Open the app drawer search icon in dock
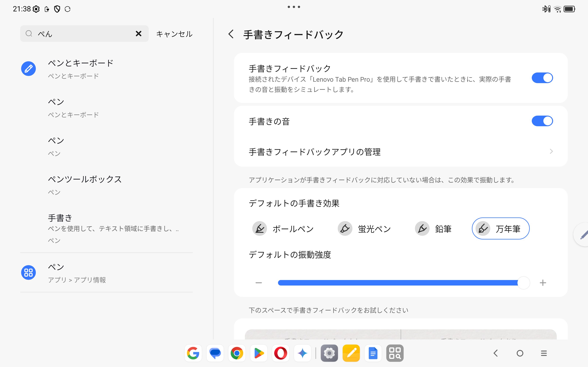The width and height of the screenshot is (588, 367). 395,353
